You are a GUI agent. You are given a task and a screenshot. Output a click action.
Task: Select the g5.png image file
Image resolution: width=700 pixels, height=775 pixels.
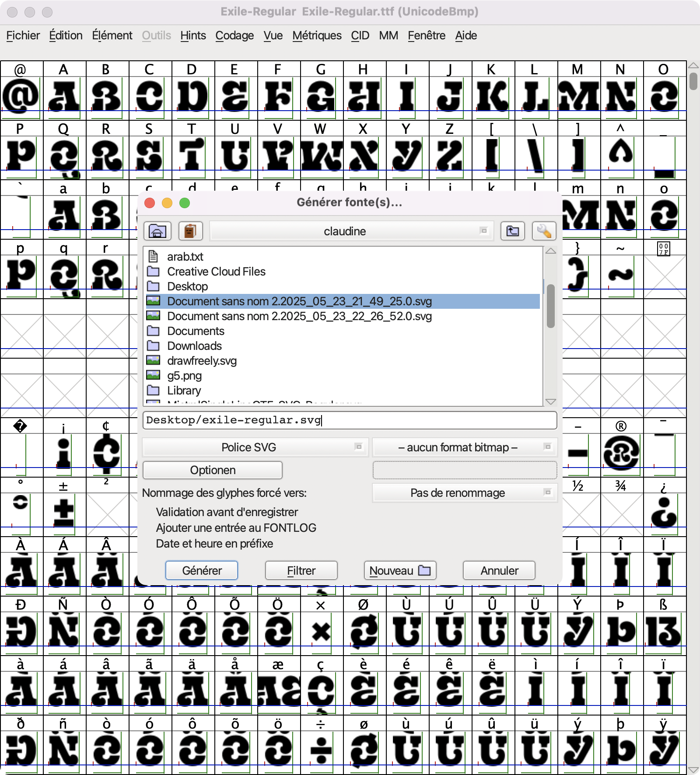coord(343,375)
